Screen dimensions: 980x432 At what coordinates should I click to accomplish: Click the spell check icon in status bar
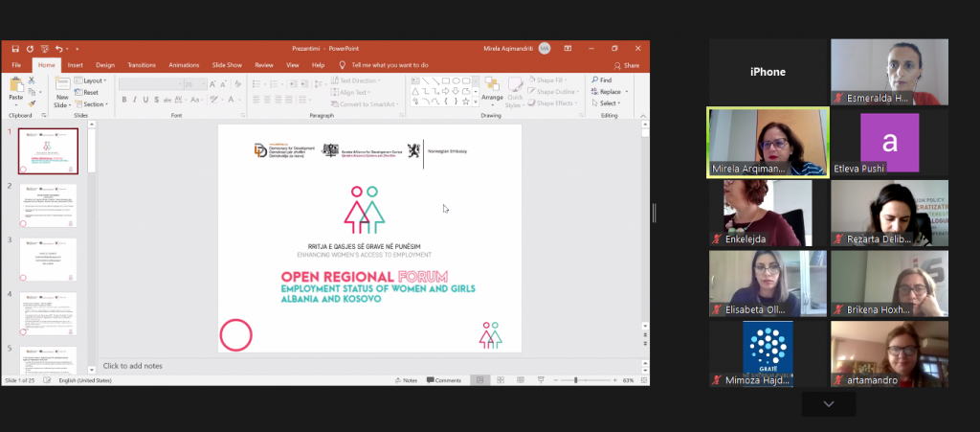point(48,380)
